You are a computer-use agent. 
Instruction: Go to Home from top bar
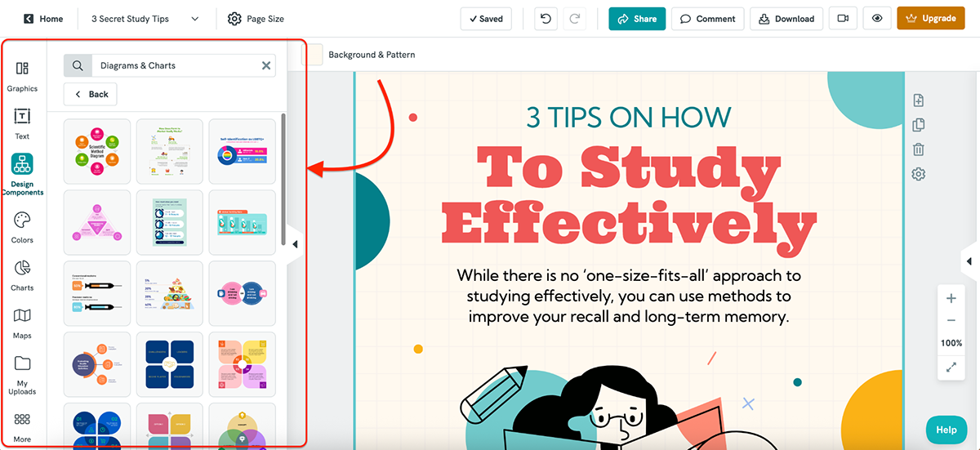tap(43, 19)
